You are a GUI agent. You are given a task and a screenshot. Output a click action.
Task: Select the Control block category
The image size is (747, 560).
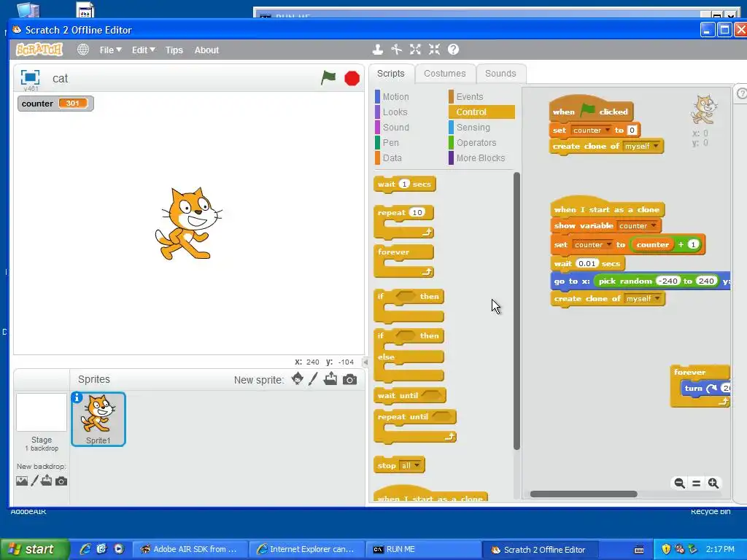tap(481, 112)
